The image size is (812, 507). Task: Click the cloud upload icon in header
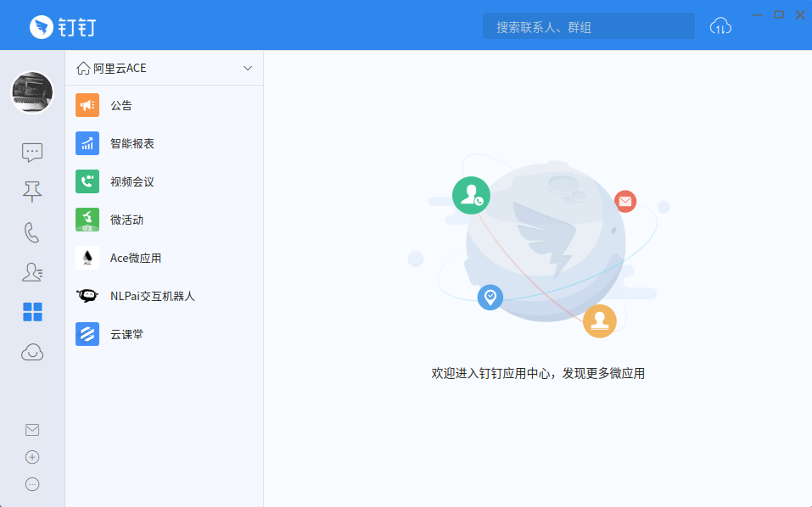pos(720,26)
